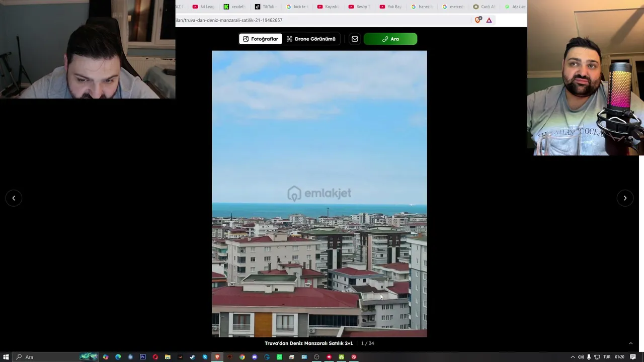Image resolution: width=644 pixels, height=362 pixels.
Task: Open Skype from the taskbar
Action: 205,357
